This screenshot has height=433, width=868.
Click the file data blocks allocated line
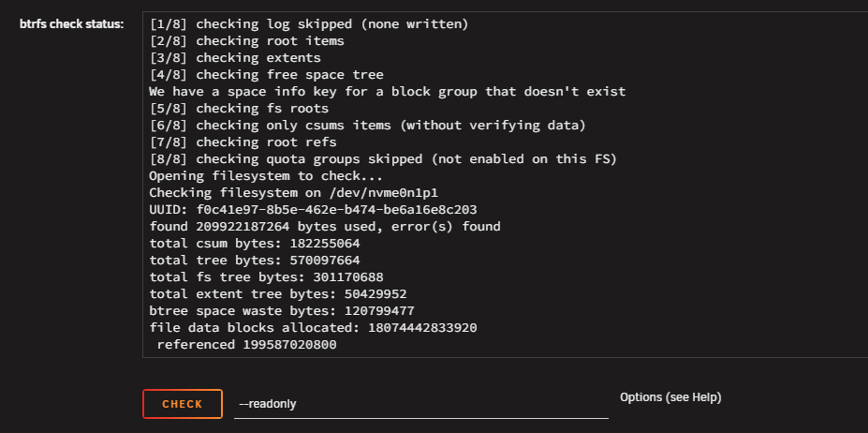(x=314, y=328)
